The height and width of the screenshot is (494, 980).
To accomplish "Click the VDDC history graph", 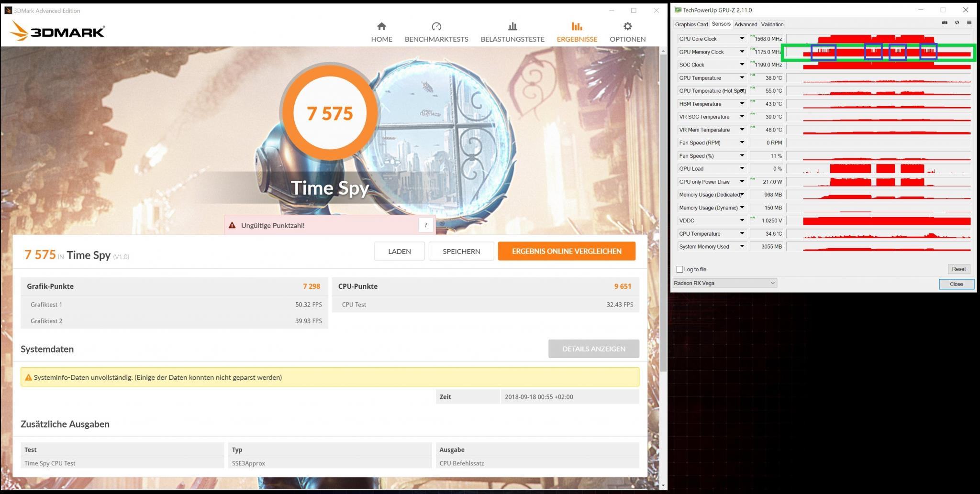I will pos(879,220).
